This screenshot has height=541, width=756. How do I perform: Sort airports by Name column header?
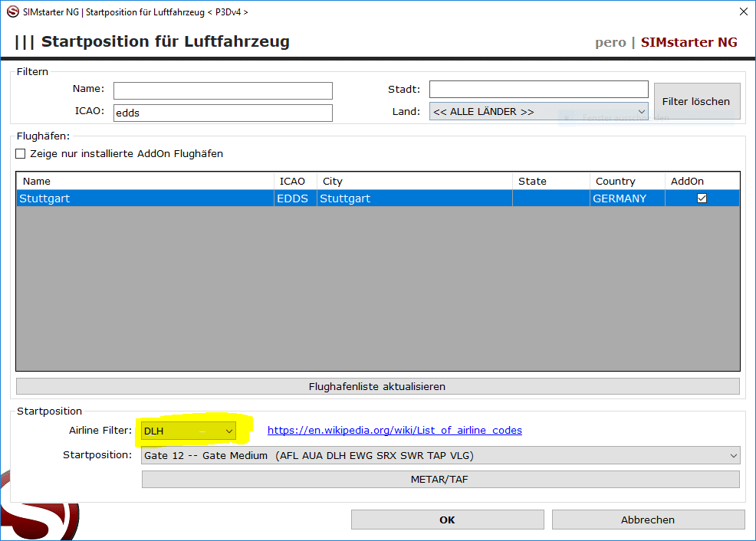(146, 182)
